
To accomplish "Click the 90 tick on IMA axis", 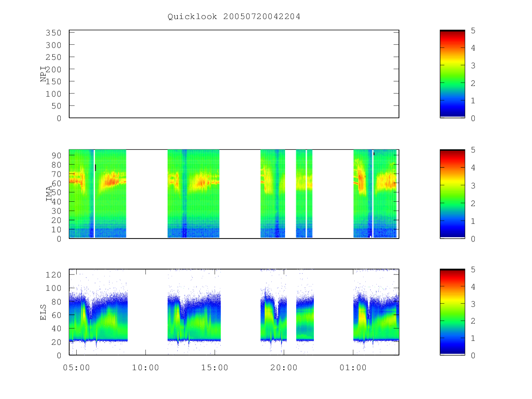I will coord(56,155).
